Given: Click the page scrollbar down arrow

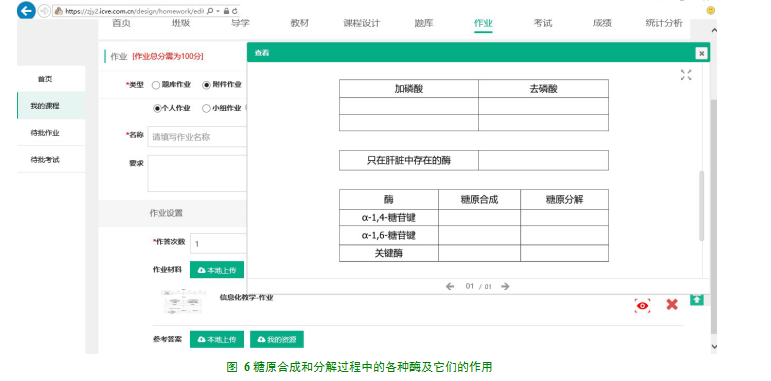Looking at the screenshot, I should click(x=714, y=347).
